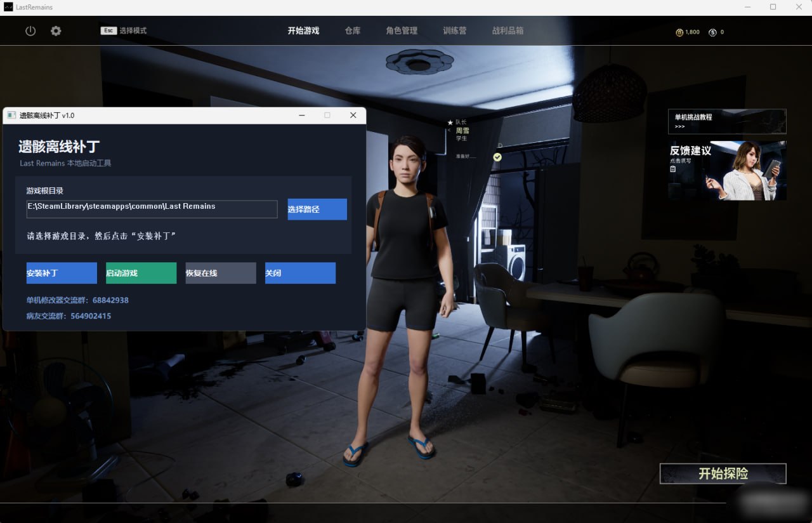Click the blue 关闭 button
Screen dimensions: 812x523
(x=300, y=273)
